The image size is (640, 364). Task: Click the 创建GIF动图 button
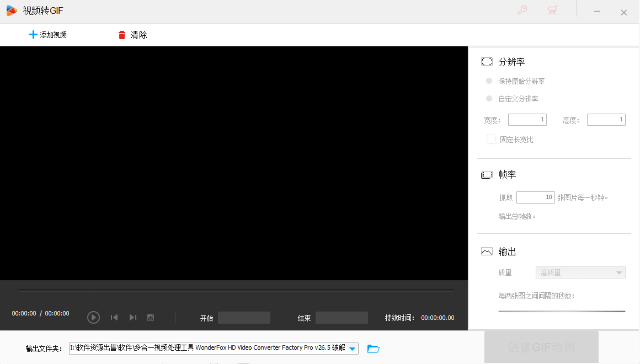point(541,347)
